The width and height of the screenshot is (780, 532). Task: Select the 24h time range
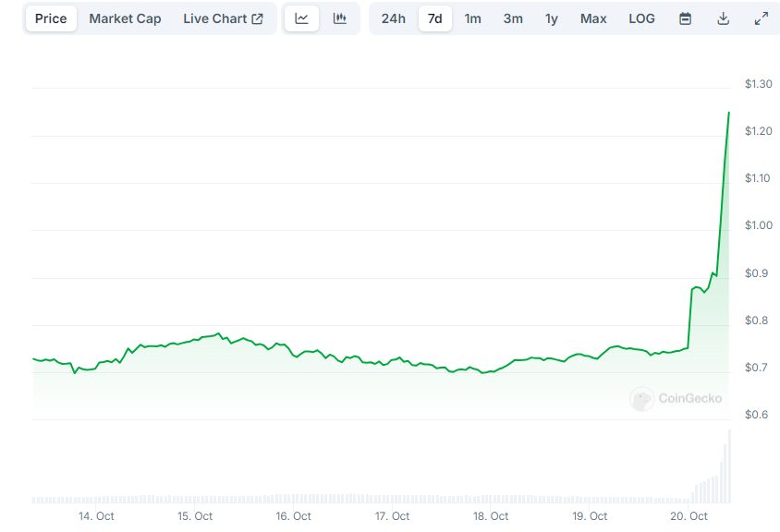393,18
